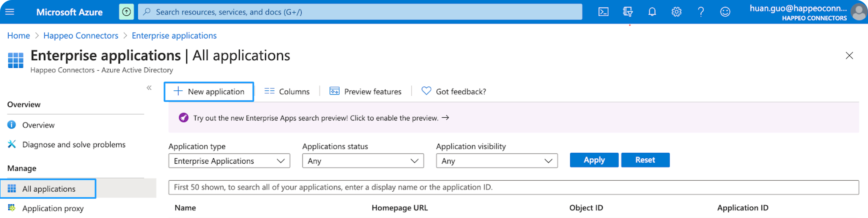Click Got feedback? in toolbar

[454, 92]
